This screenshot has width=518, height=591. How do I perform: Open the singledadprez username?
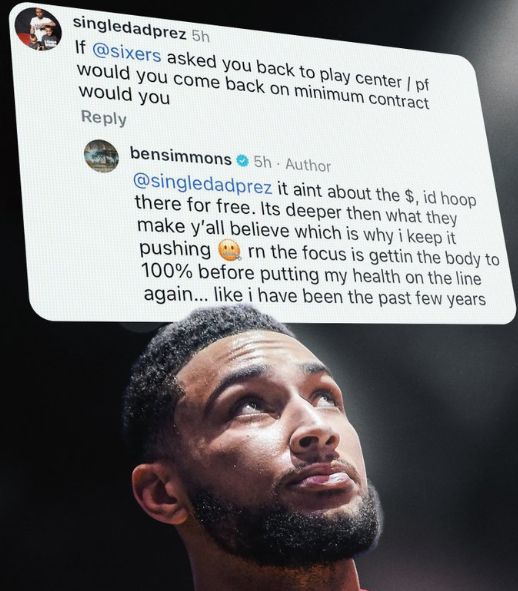pyautogui.click(x=130, y=28)
